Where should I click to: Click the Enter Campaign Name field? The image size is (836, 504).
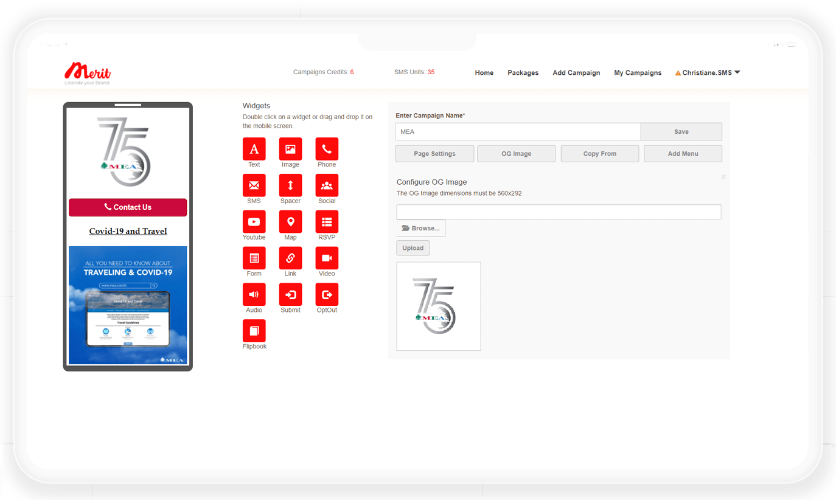pos(517,132)
